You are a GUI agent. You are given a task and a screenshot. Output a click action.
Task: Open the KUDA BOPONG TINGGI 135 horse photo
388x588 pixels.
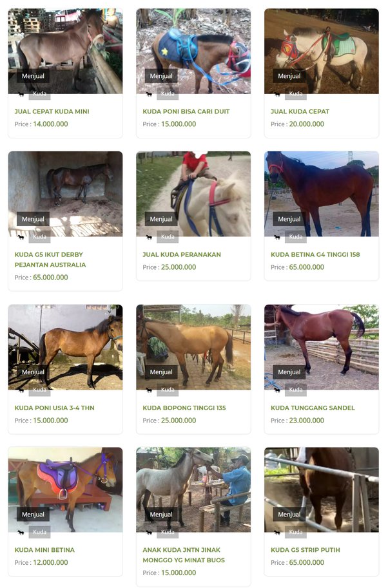tap(193, 347)
